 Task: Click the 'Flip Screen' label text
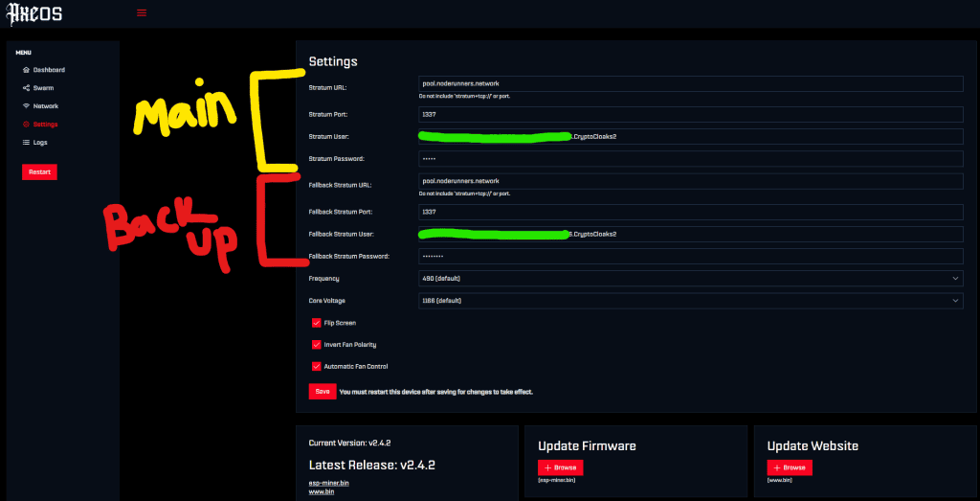coord(340,323)
